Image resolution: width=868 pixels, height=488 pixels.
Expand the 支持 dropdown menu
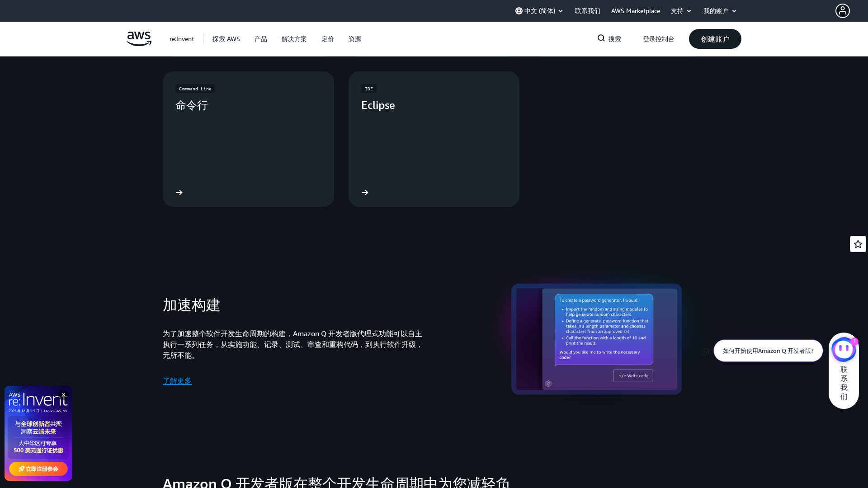681,11
